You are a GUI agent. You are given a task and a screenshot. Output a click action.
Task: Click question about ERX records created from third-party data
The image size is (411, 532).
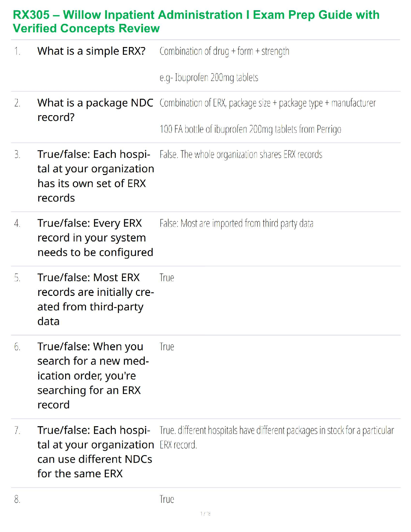[x=95, y=299]
